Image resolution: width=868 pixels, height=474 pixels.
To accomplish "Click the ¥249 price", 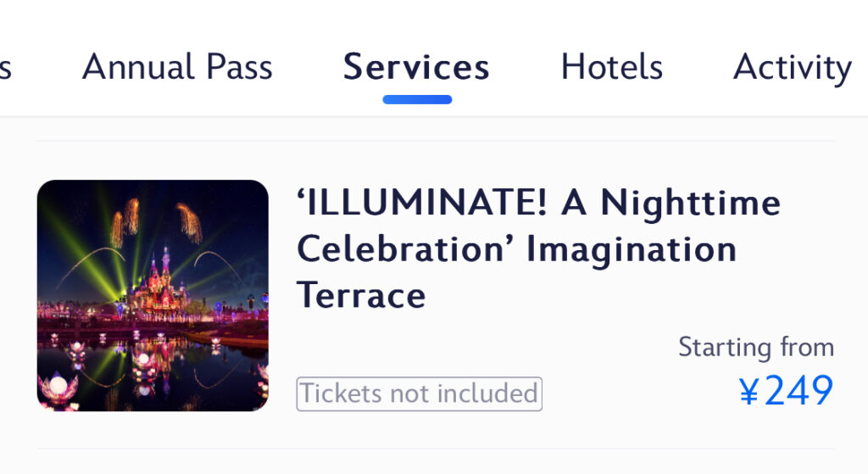I will click(x=786, y=391).
